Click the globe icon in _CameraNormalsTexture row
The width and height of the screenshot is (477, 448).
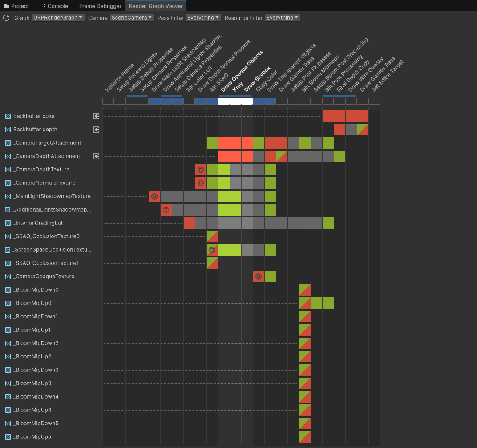click(x=201, y=183)
